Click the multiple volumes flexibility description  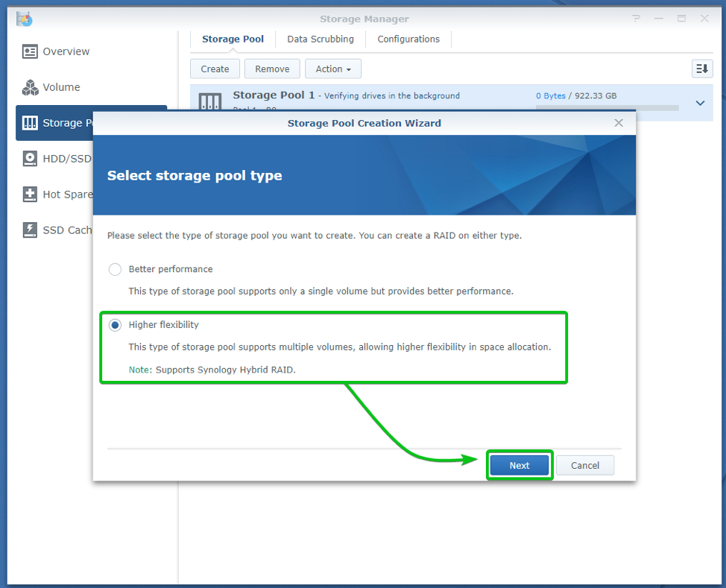click(x=340, y=347)
